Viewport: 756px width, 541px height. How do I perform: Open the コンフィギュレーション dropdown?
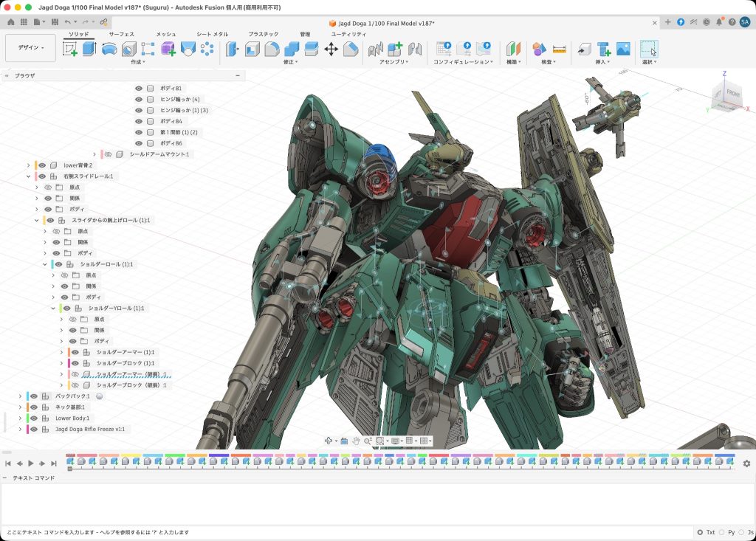coord(463,62)
